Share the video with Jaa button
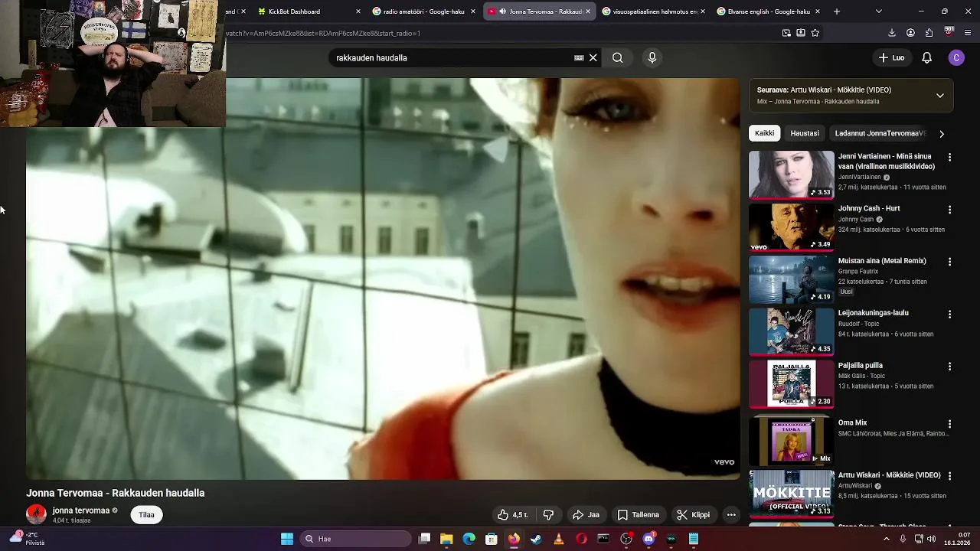The height and width of the screenshot is (551, 980). pyautogui.click(x=586, y=515)
